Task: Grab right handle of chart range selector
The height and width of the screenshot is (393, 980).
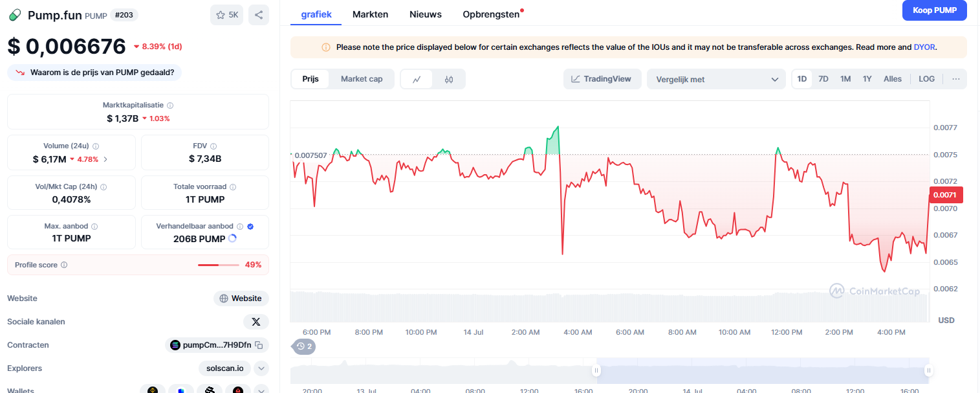Action: pyautogui.click(x=928, y=370)
